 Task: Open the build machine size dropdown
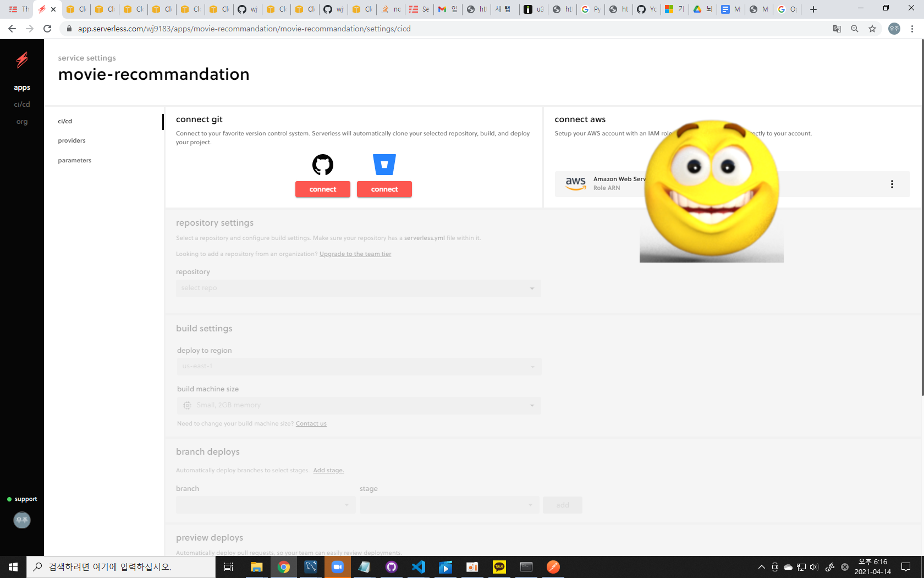359,406
